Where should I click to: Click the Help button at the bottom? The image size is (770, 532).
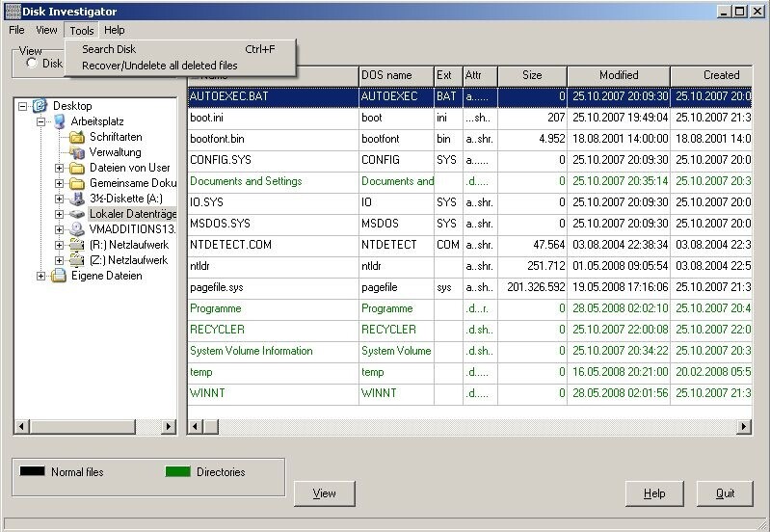click(654, 493)
